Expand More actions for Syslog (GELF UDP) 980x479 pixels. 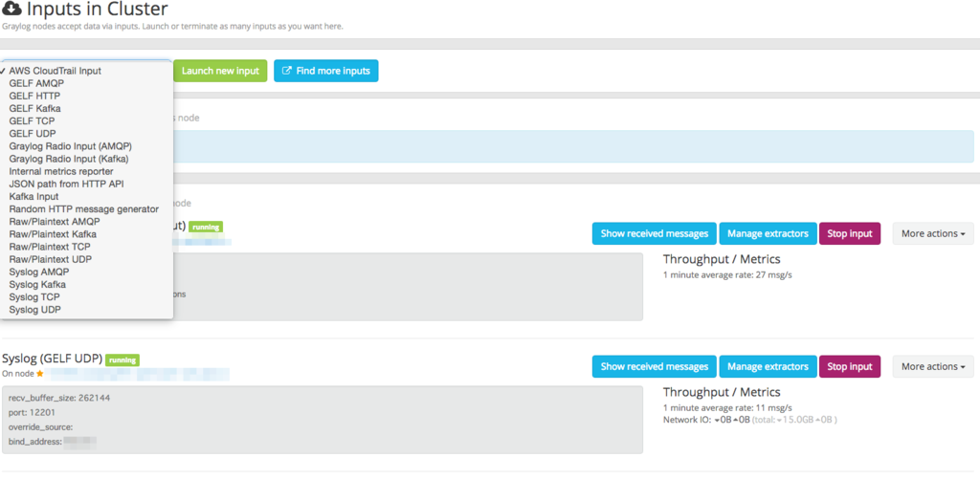(933, 366)
